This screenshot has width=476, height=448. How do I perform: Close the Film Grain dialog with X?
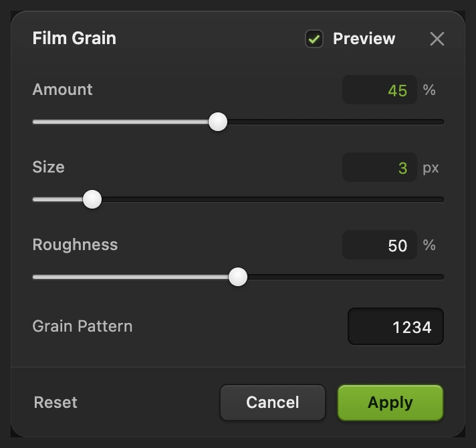437,39
